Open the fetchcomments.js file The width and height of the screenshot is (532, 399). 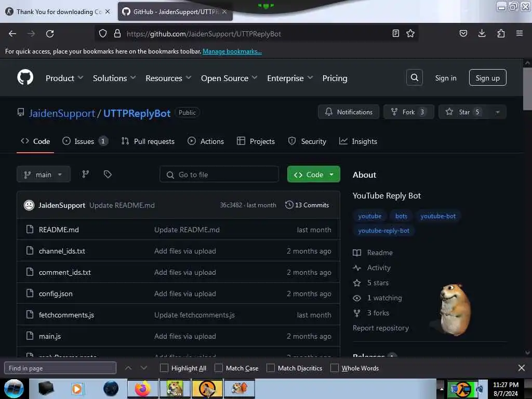pyautogui.click(x=66, y=315)
